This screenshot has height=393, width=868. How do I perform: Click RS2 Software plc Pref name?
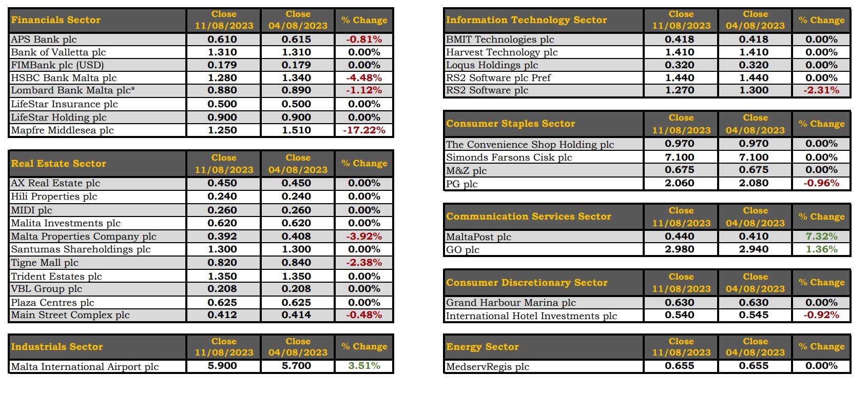498,78
